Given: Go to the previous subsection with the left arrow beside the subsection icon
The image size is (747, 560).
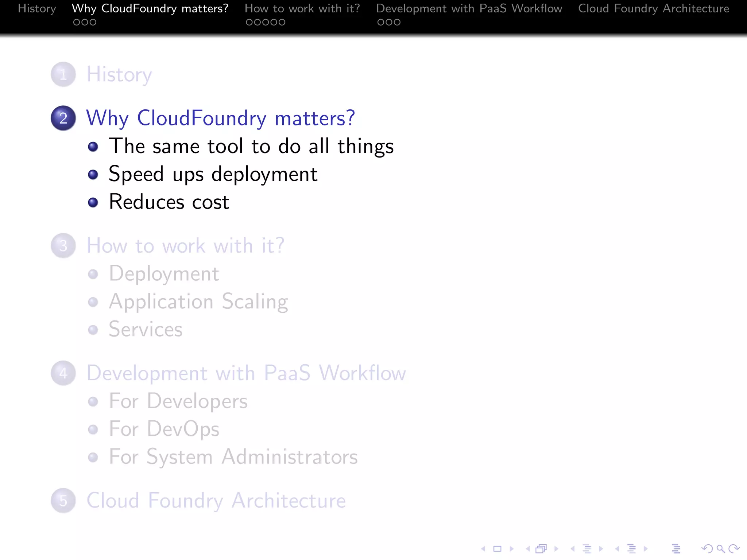Looking at the screenshot, I should click(573, 549).
